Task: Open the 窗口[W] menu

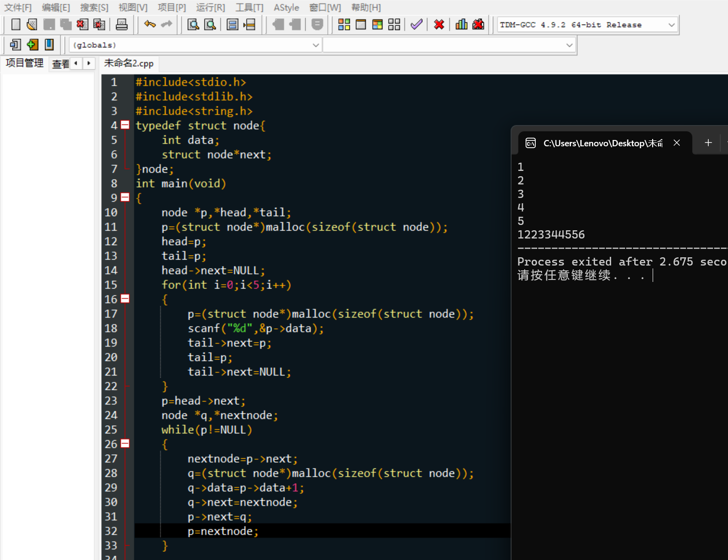Action: point(325,8)
